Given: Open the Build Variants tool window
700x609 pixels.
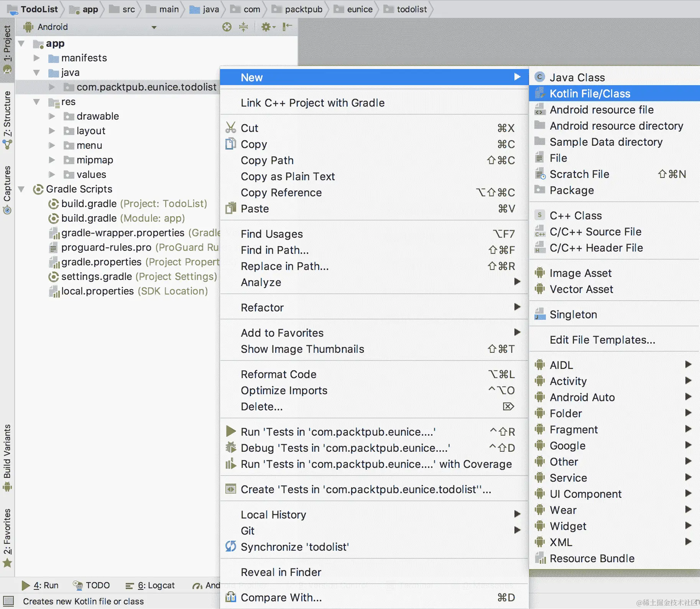Looking at the screenshot, I should click(7, 458).
